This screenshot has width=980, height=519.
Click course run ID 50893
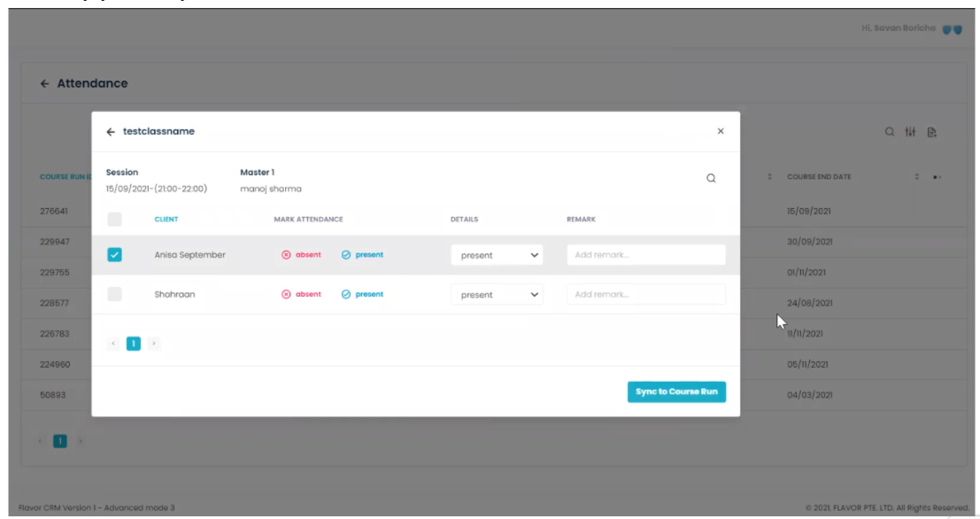[52, 395]
